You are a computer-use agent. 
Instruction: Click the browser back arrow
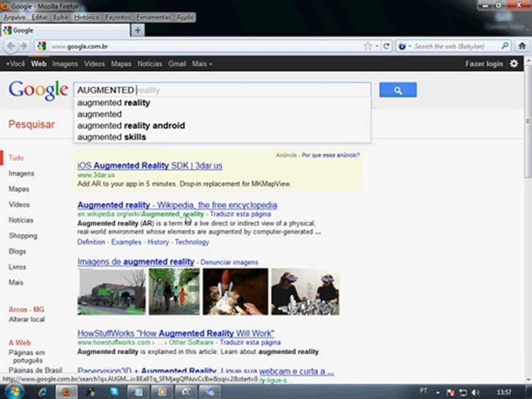(x=11, y=46)
